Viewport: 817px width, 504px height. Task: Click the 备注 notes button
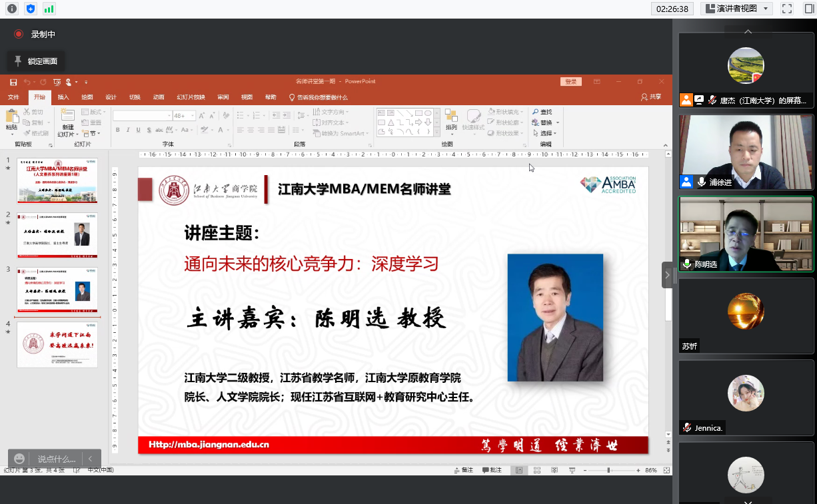[x=463, y=470]
